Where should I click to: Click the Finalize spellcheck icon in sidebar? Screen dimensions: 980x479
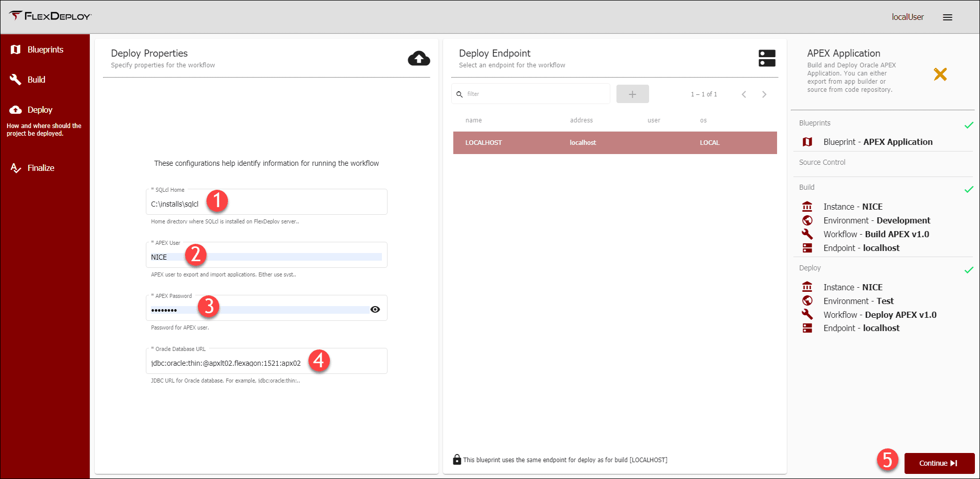click(x=16, y=168)
